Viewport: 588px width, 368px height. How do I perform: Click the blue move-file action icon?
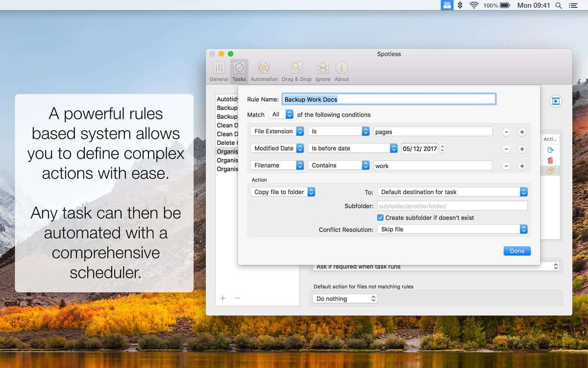[x=550, y=150]
